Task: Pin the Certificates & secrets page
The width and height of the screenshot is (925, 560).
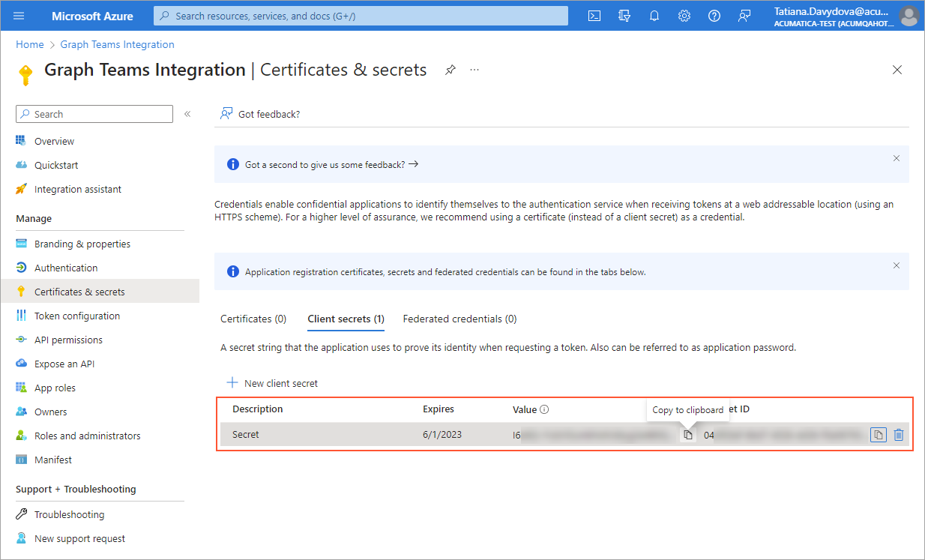Action: [450, 70]
